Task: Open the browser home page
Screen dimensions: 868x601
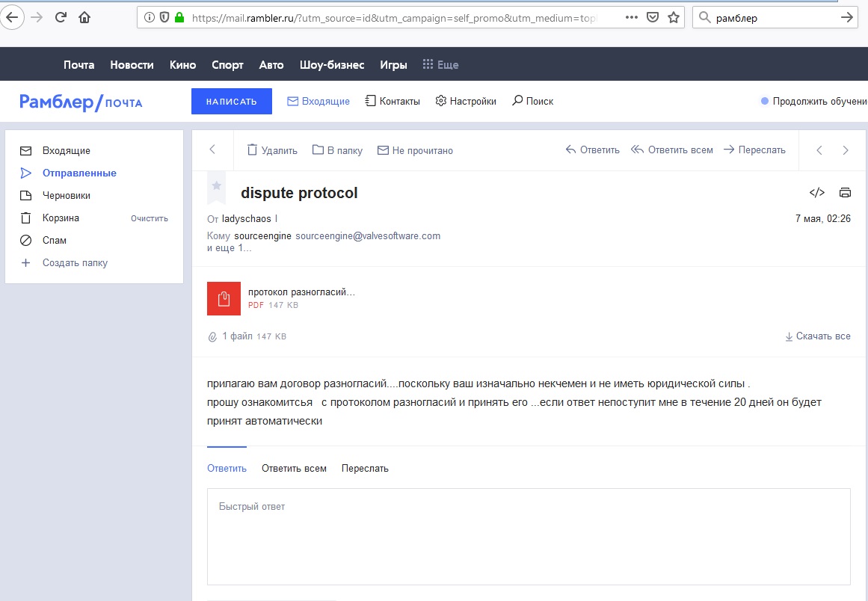Action: coord(84,18)
